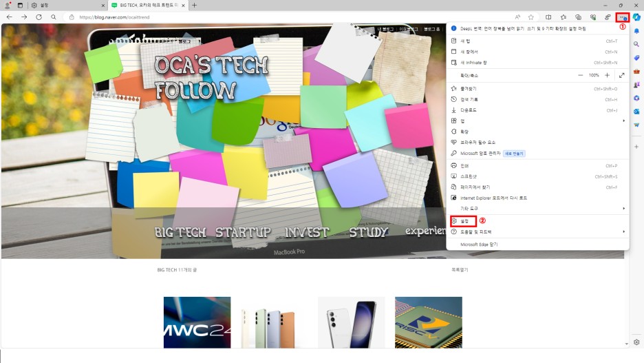The height and width of the screenshot is (363, 644).
Task: Open the sidebar Microsoft 365 icon
Action: pyautogui.click(x=636, y=98)
